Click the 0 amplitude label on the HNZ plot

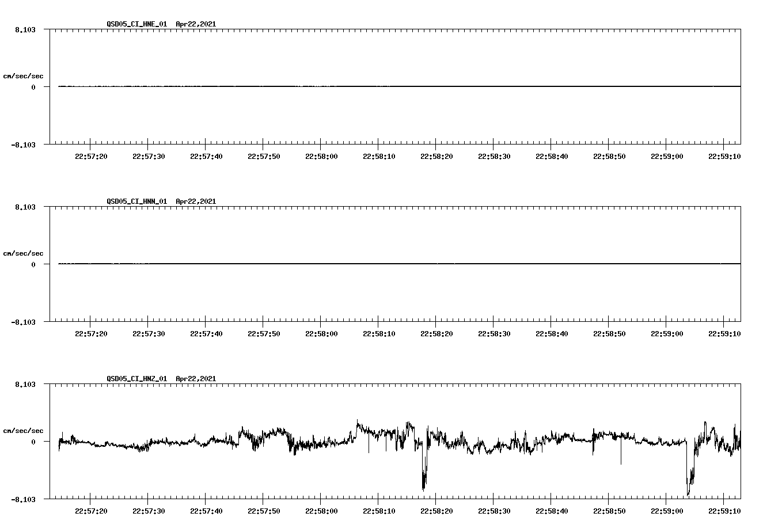click(x=34, y=441)
